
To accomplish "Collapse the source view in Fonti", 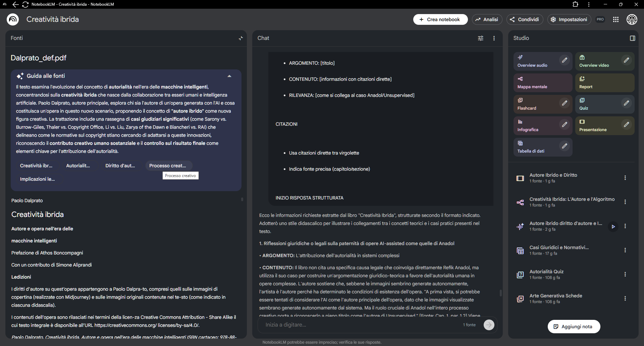I will point(240,38).
